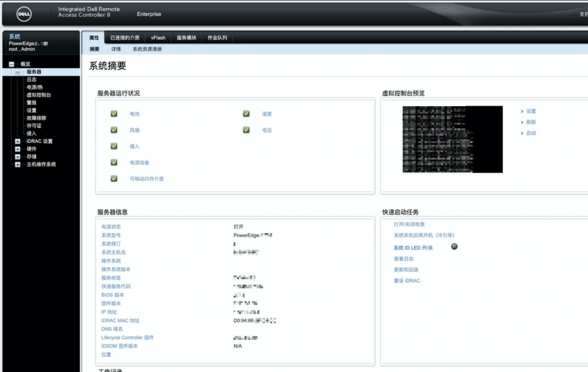This screenshot has height=372, width=588.
Task: Select 虚拟控制台 in the sidebar tree
Action: tap(38, 95)
